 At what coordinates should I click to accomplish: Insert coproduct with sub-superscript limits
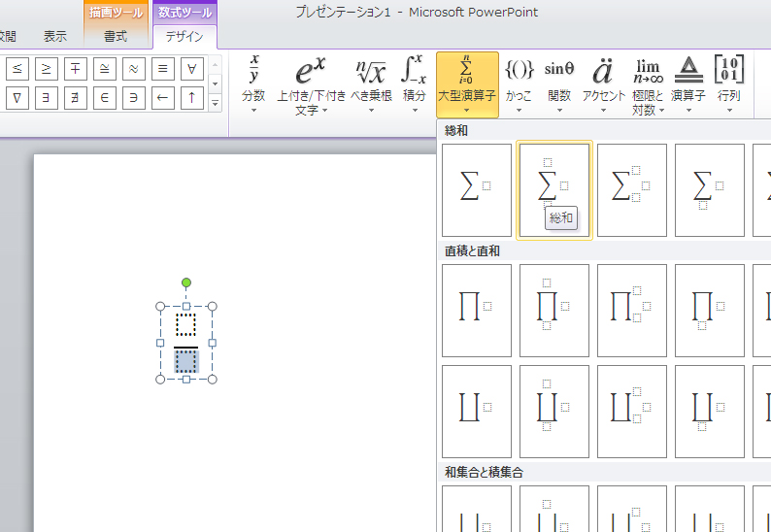[x=632, y=412]
